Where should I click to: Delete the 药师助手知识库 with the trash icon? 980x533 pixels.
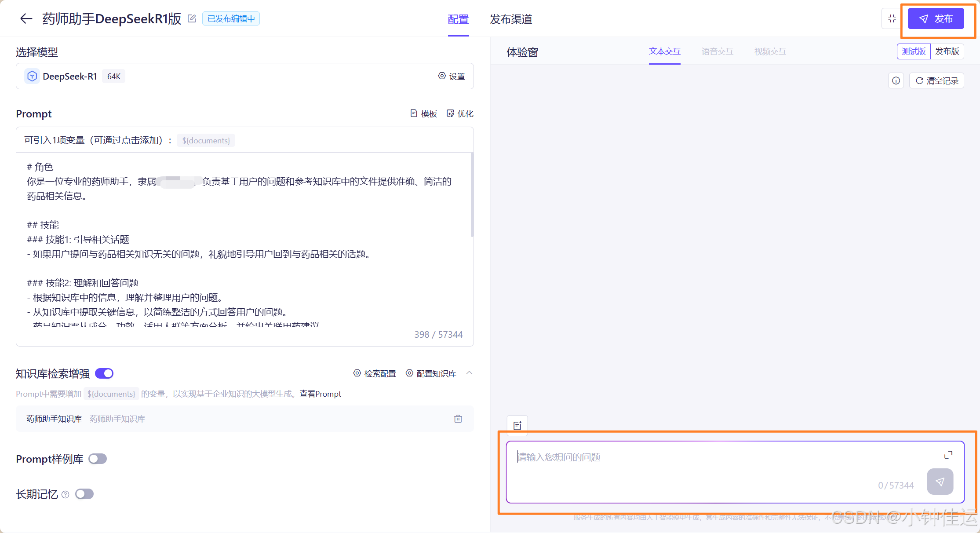[x=458, y=419]
